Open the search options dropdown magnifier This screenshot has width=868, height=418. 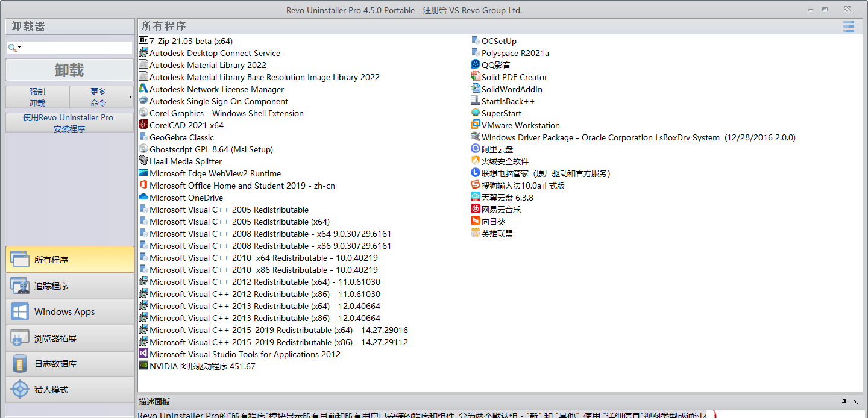coord(14,48)
